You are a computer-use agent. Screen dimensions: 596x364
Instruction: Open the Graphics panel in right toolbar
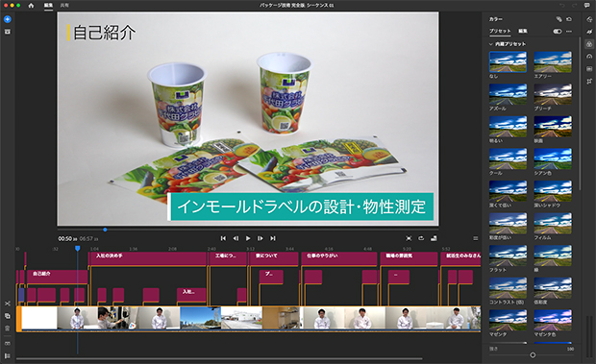589,19
